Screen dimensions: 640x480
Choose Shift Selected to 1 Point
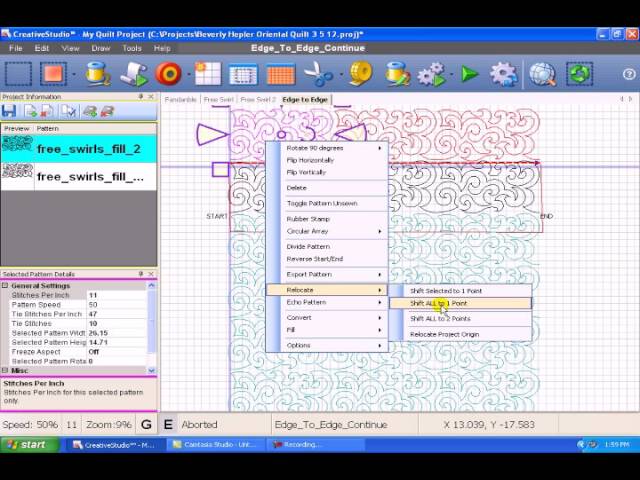[460, 291]
